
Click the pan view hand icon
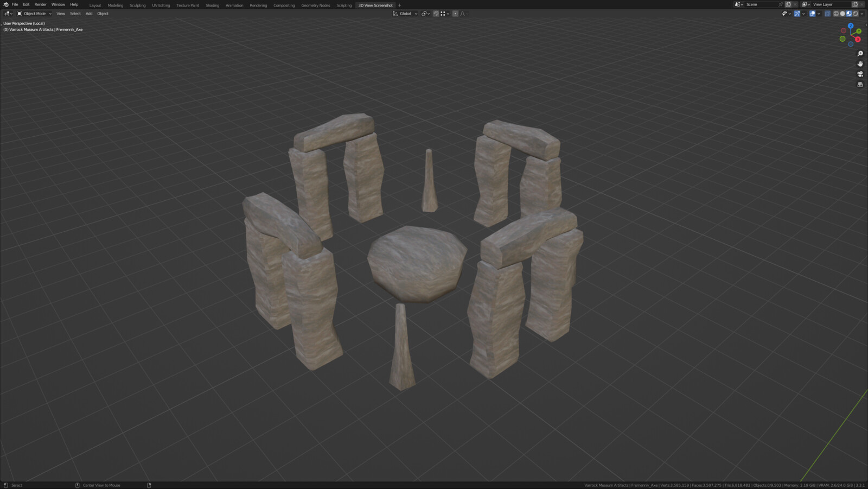(x=860, y=64)
